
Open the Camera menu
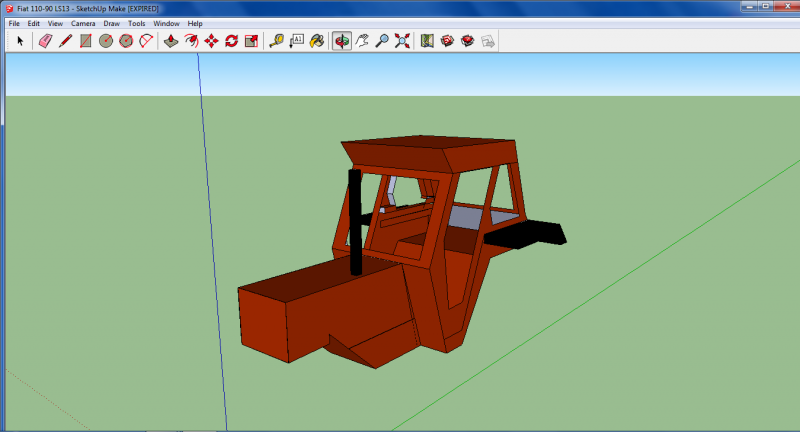(x=83, y=23)
